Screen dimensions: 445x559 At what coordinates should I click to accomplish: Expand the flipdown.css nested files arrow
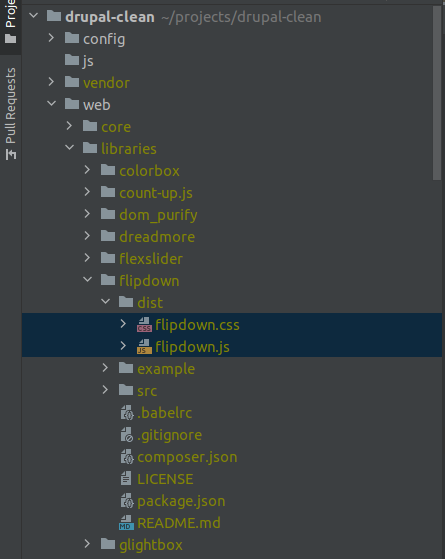(x=123, y=324)
